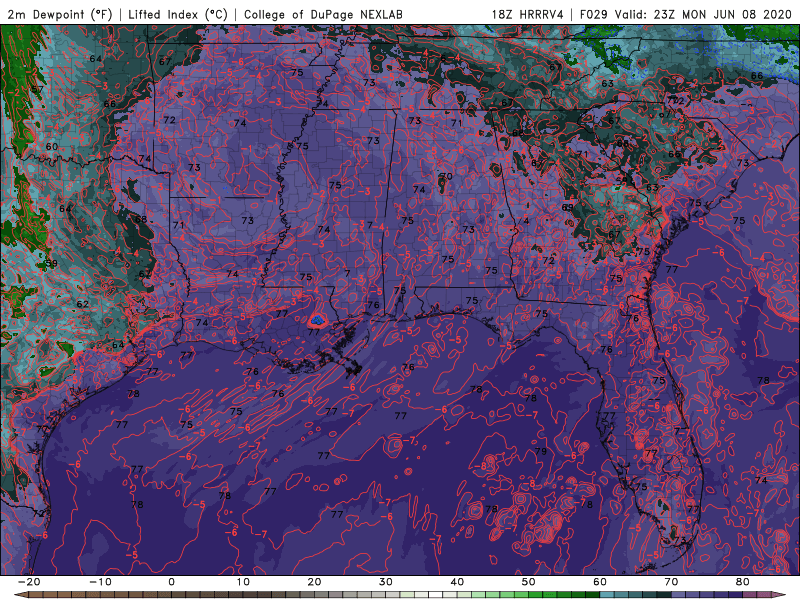Click the -10 label on the color scale
The width and height of the screenshot is (800, 600).
(100, 582)
